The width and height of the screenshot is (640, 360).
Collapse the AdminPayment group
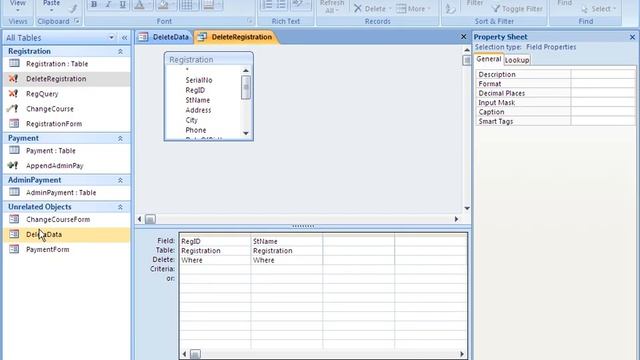click(x=120, y=180)
